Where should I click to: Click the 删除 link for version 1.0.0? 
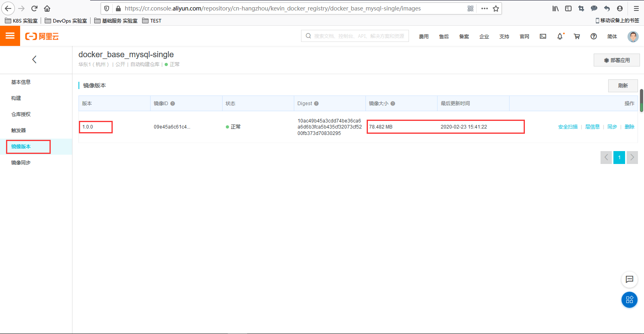[x=630, y=127]
